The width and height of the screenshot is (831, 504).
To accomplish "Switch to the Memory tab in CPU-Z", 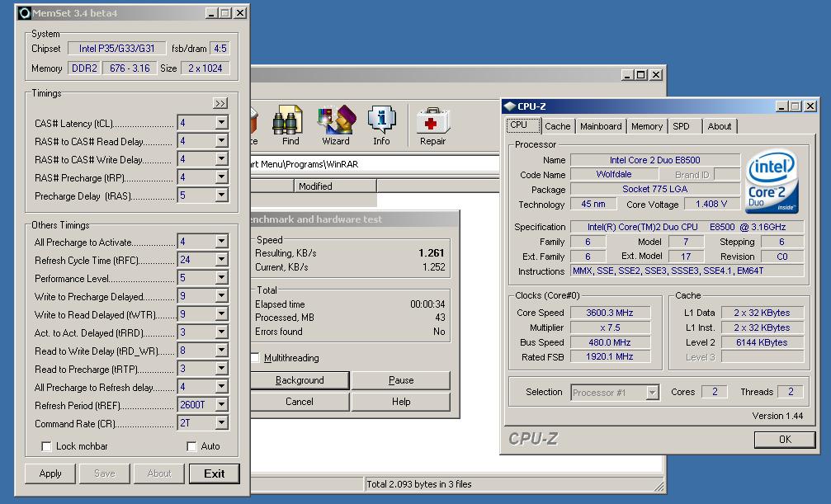I will pos(647,126).
